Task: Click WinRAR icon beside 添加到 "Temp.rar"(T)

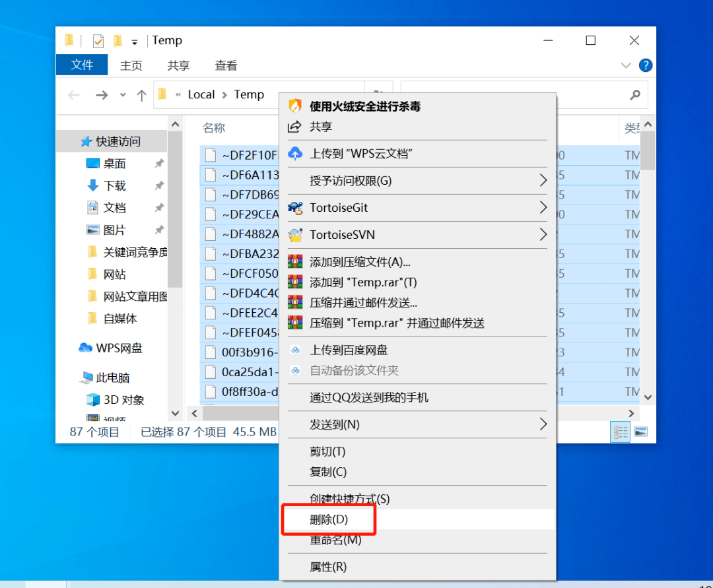Action: coord(295,282)
